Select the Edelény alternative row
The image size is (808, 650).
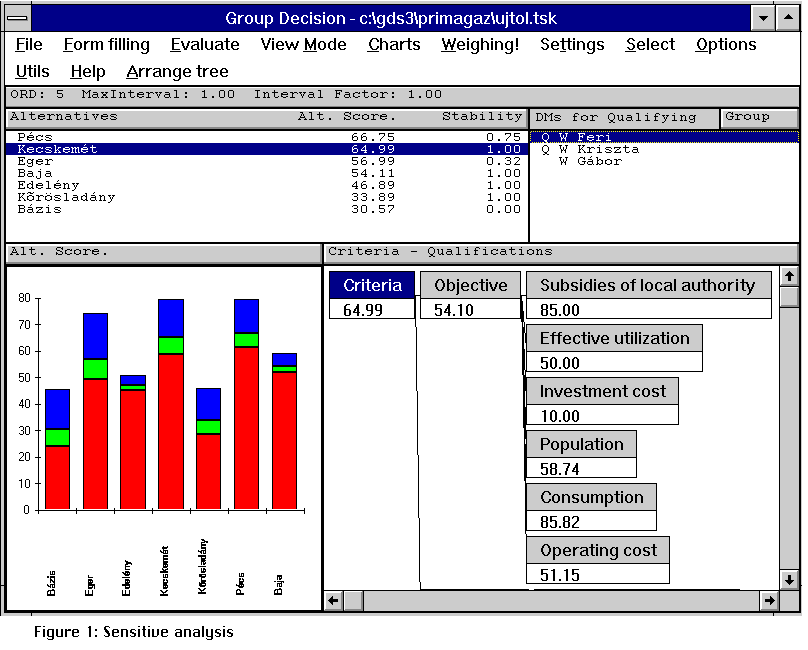[267, 185]
